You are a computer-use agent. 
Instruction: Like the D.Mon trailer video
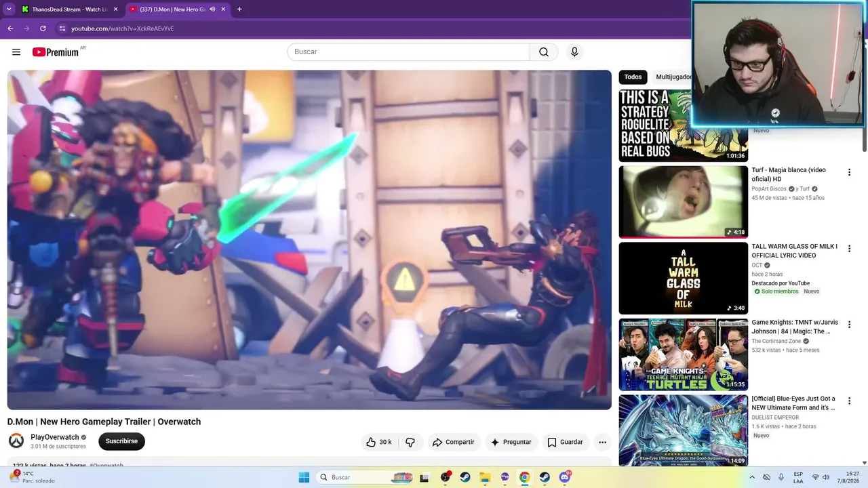[378, 442]
